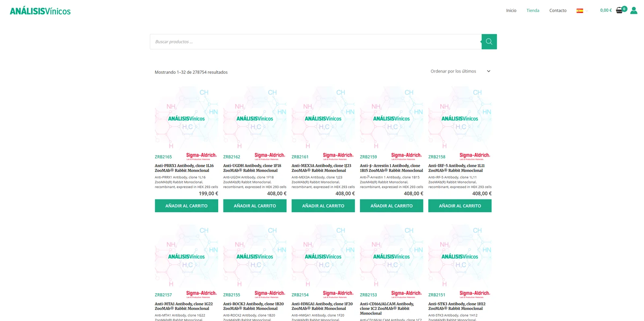Screen dimensions: 644x321
Task: Open the Anti-MTA1 Antibody product title
Action: (184, 306)
